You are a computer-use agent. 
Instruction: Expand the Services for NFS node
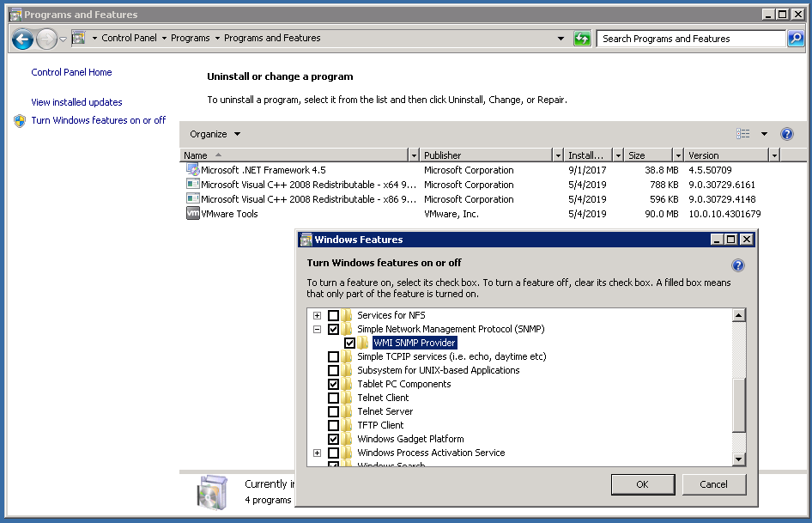tap(317, 315)
